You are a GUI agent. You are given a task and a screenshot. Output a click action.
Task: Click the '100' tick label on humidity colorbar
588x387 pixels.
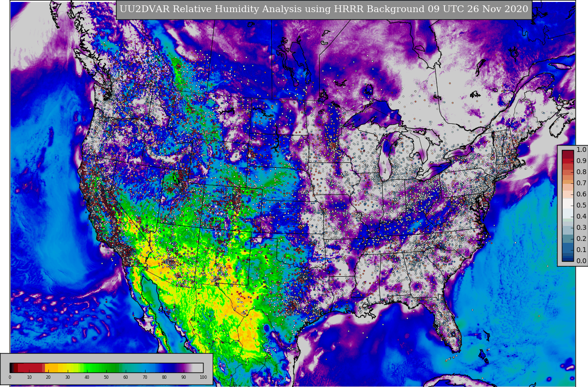[203, 377]
